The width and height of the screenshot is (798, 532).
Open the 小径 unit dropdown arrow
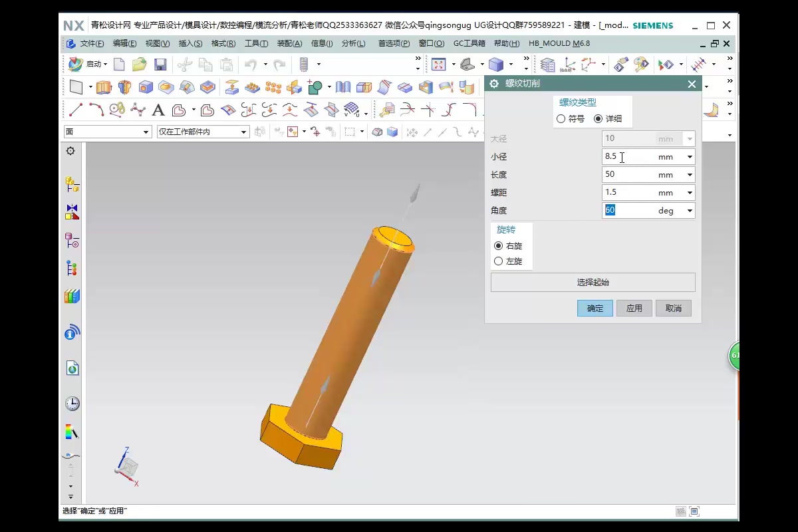(x=690, y=157)
